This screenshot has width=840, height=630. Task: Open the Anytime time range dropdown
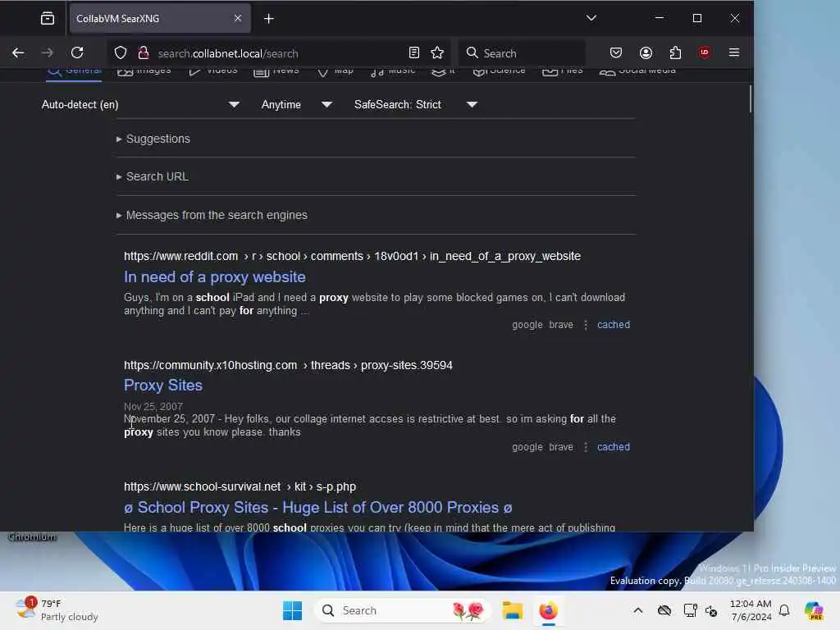tap(296, 104)
